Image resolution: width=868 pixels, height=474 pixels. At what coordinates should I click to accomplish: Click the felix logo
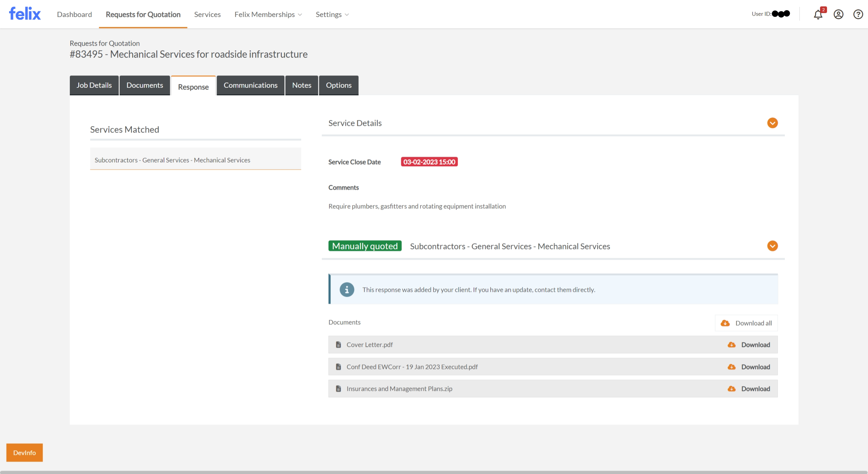(x=24, y=14)
